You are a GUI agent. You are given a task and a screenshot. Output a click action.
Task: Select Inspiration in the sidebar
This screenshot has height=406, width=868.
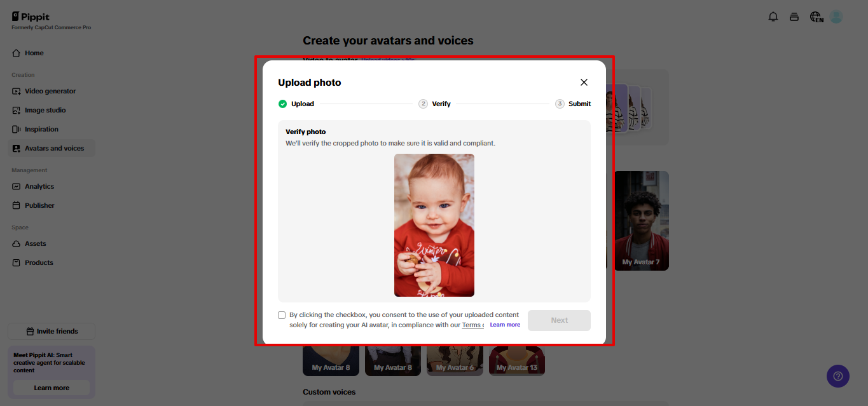pos(42,129)
